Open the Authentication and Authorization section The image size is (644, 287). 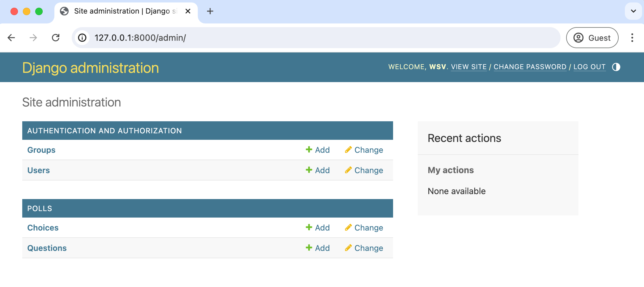click(104, 131)
